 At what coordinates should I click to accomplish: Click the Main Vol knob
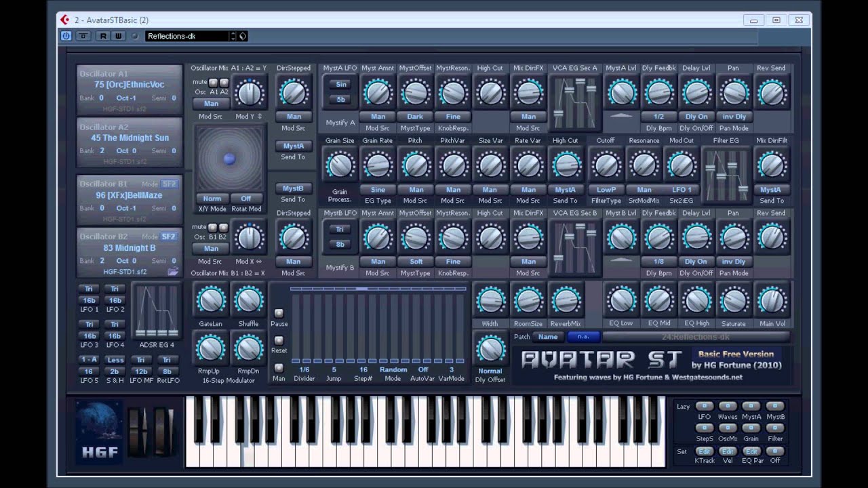tap(772, 301)
